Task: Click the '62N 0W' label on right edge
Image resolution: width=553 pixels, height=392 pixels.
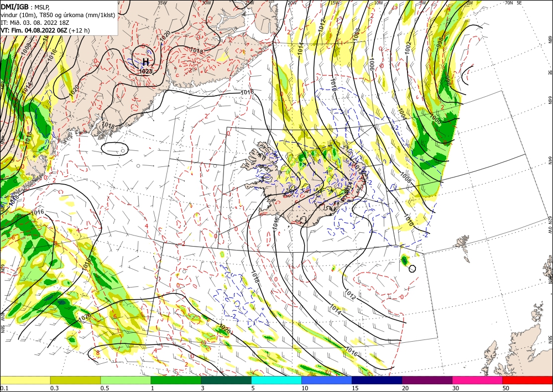Action: pos(550,225)
